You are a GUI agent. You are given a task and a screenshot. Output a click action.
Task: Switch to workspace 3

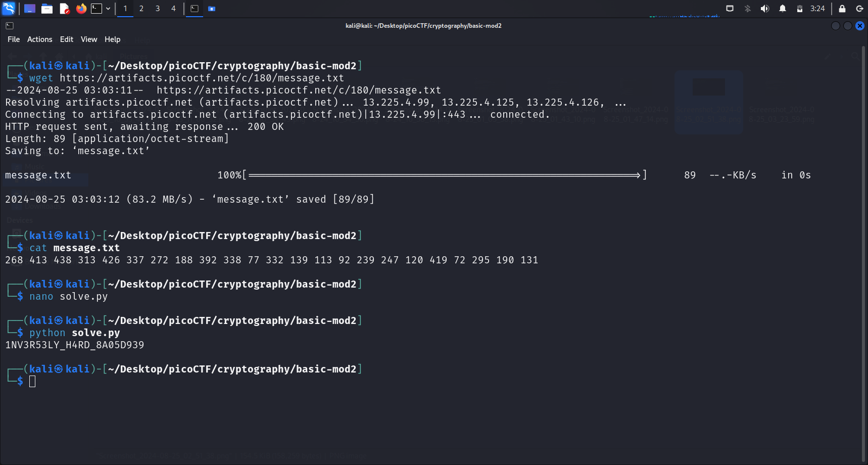[x=158, y=9]
